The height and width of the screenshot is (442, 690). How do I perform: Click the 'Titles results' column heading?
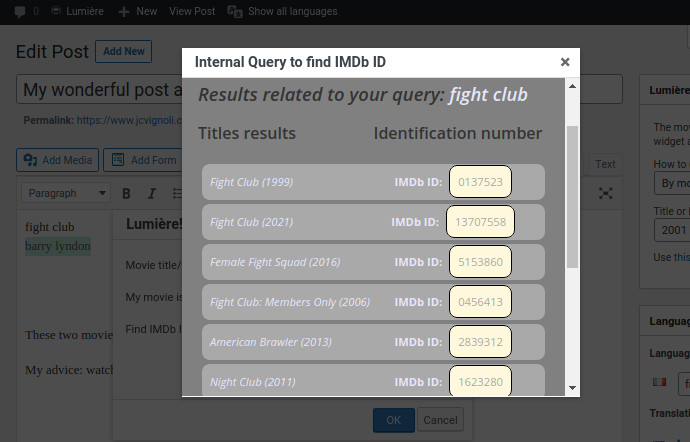(247, 133)
